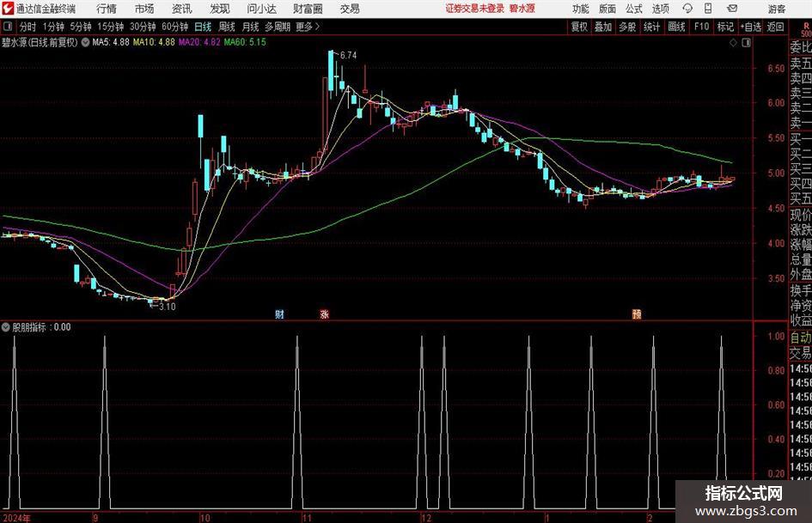Click the 返回 back button

tap(775, 27)
